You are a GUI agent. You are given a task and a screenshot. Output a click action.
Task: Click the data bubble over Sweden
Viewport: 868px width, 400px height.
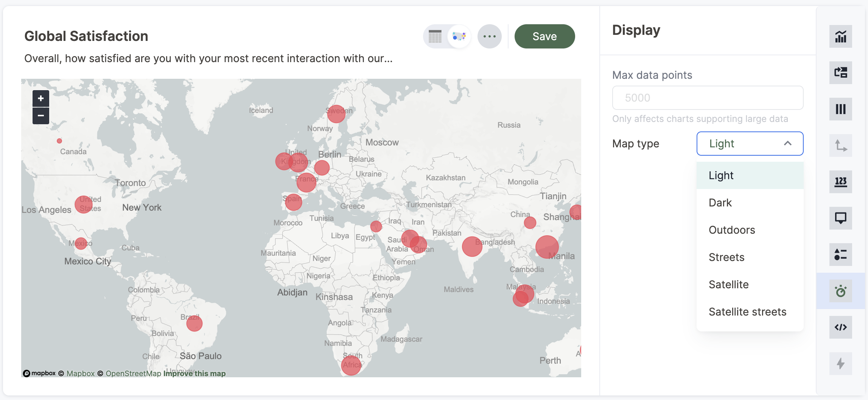click(336, 114)
